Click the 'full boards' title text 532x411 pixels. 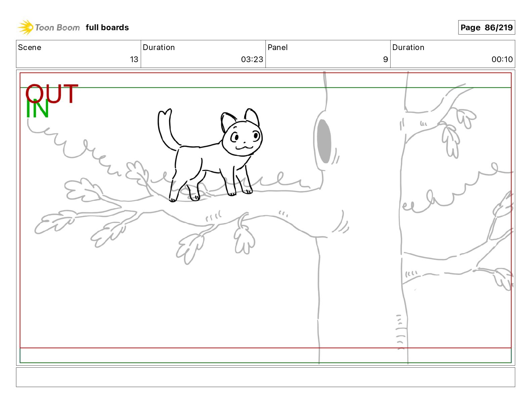click(107, 28)
